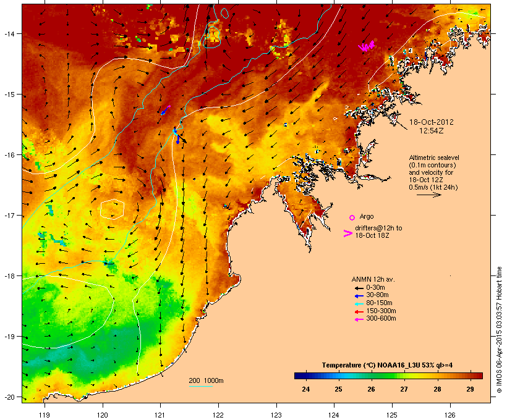The height and width of the screenshot is (420, 507).
Task: Click the 'Argo' legend label
Action: 367,216
